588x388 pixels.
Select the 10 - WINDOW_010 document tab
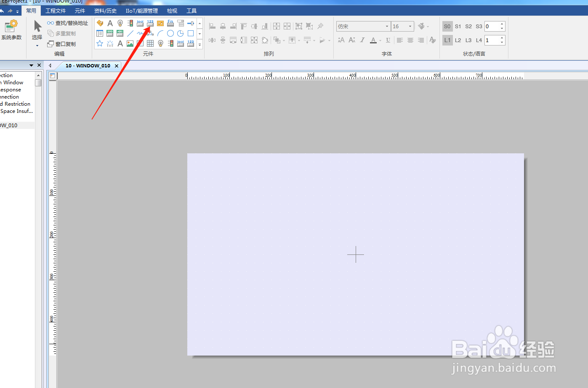pos(88,66)
